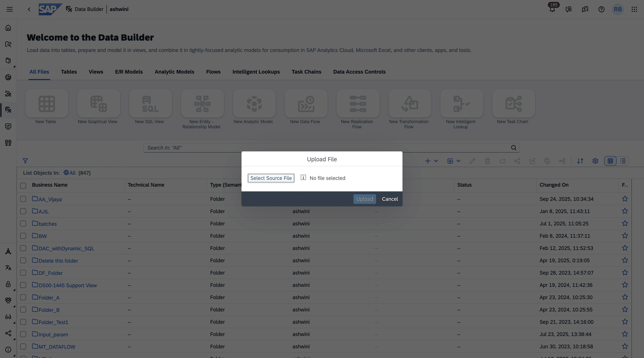The width and height of the screenshot is (644, 358).
Task: Mark AA_Vijaya folder as favorite
Action: pos(625,199)
